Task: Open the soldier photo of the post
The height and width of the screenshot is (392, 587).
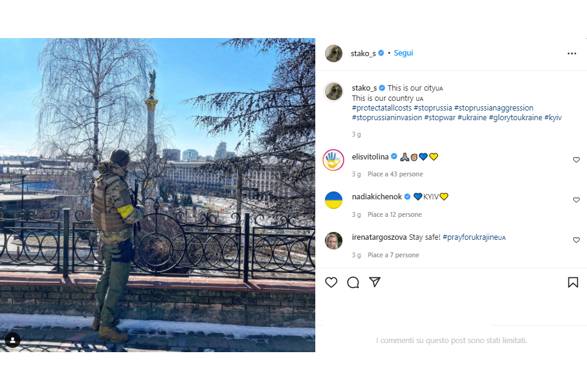Action: pyautogui.click(x=158, y=194)
